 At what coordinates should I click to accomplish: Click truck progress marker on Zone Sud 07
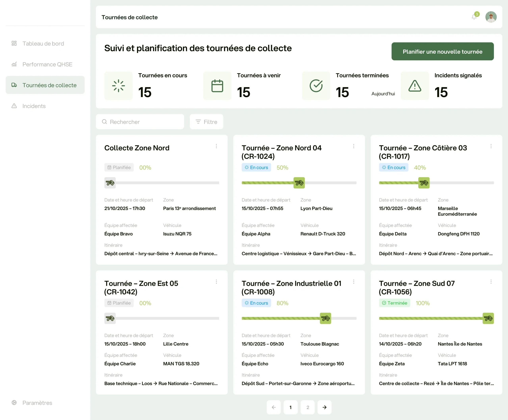(x=488, y=318)
